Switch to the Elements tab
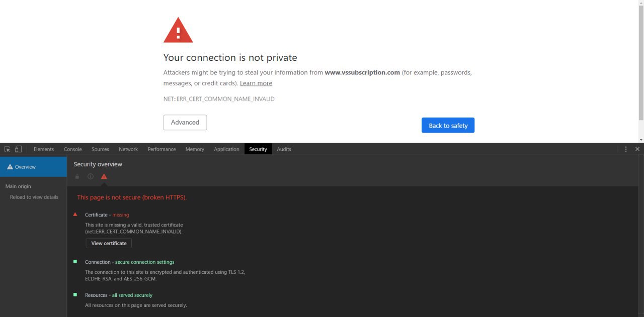The width and height of the screenshot is (644, 317). (x=44, y=149)
